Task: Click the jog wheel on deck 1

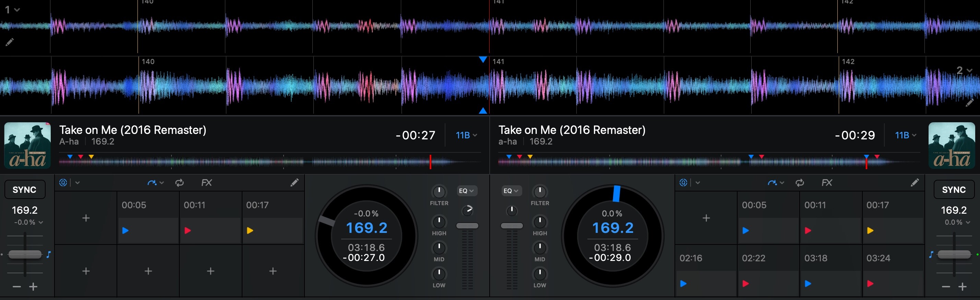Action: (x=366, y=236)
